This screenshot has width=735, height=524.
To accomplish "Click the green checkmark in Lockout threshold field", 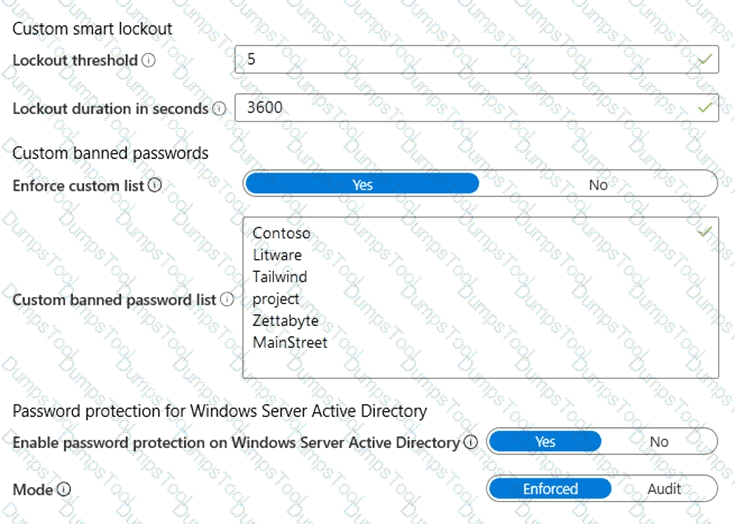I will click(706, 59).
